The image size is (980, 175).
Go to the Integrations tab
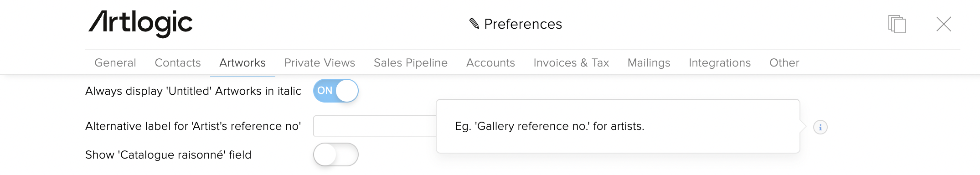[x=720, y=63]
